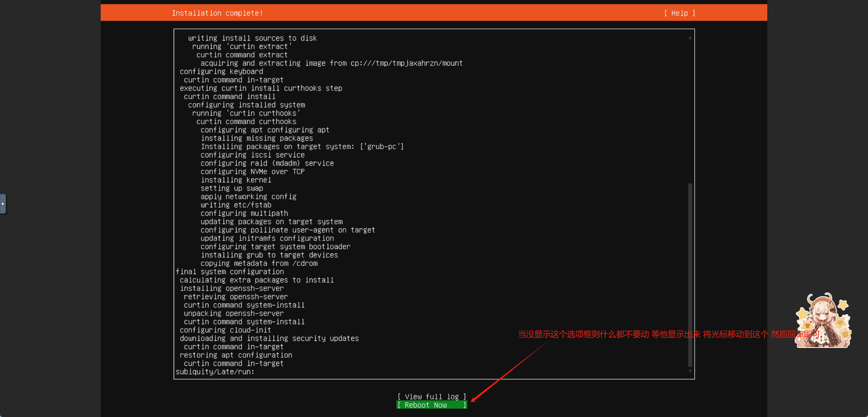The height and width of the screenshot is (417, 868).
Task: Click the log panel scrollbar thumb
Action: (690, 273)
